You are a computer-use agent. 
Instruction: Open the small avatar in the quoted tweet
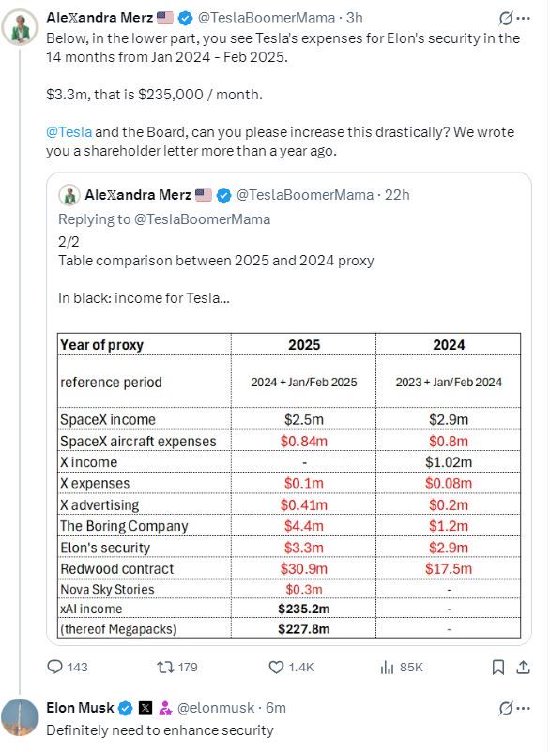click(x=69, y=195)
